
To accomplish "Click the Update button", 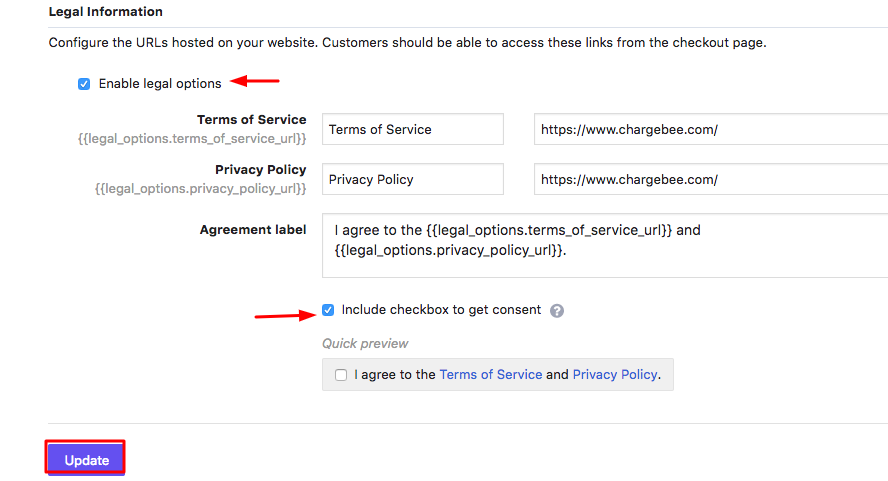I will tap(86, 459).
